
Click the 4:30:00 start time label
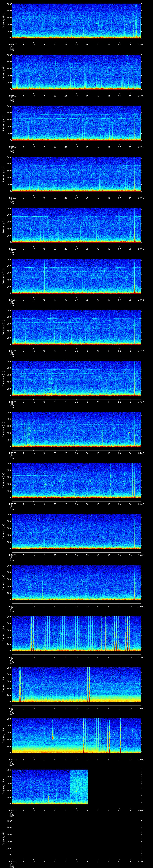tap(12, 351)
